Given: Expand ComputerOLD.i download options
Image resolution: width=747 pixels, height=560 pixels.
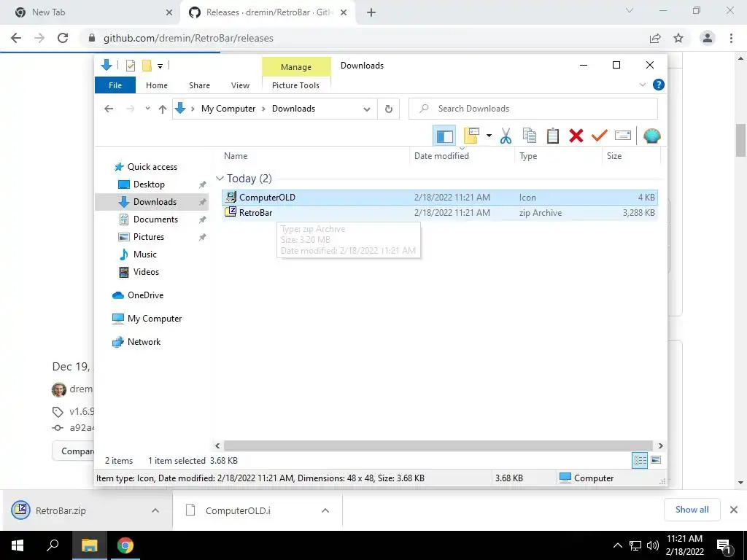Looking at the screenshot, I should click(325, 510).
